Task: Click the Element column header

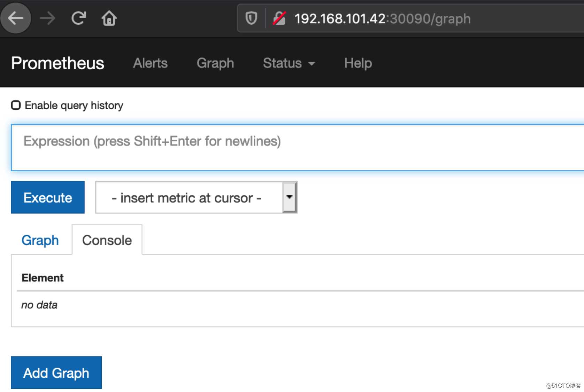Action: pyautogui.click(x=43, y=277)
